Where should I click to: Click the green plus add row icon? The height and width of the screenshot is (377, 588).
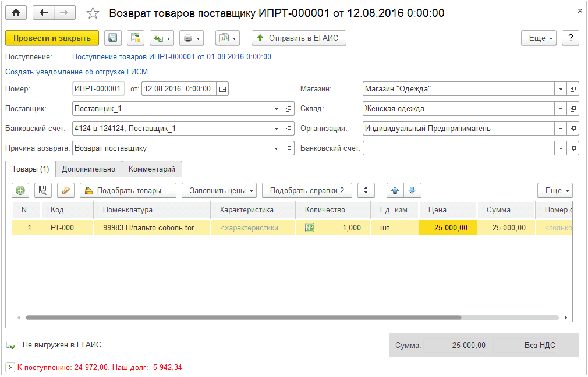20,190
